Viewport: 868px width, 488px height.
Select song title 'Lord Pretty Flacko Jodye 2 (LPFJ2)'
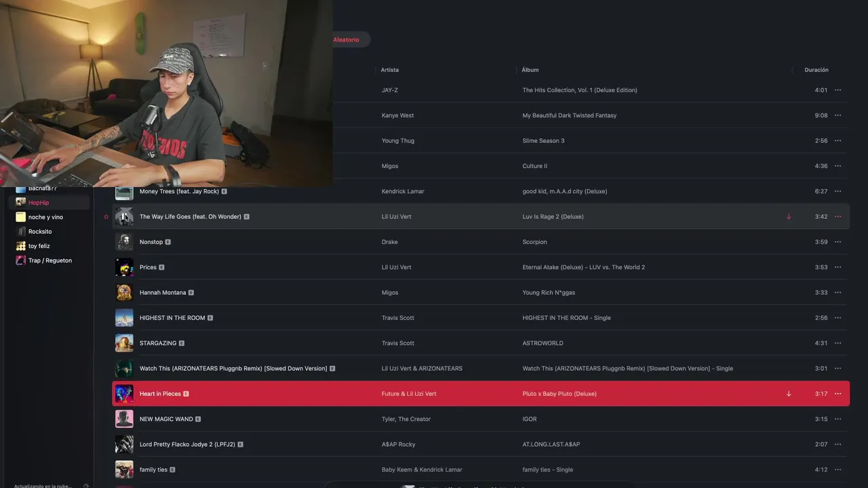pyautogui.click(x=187, y=445)
